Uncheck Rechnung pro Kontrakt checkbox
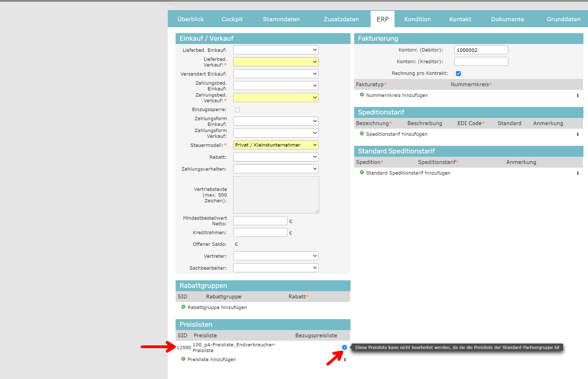Viewport: 588px width, 379px height. point(458,73)
